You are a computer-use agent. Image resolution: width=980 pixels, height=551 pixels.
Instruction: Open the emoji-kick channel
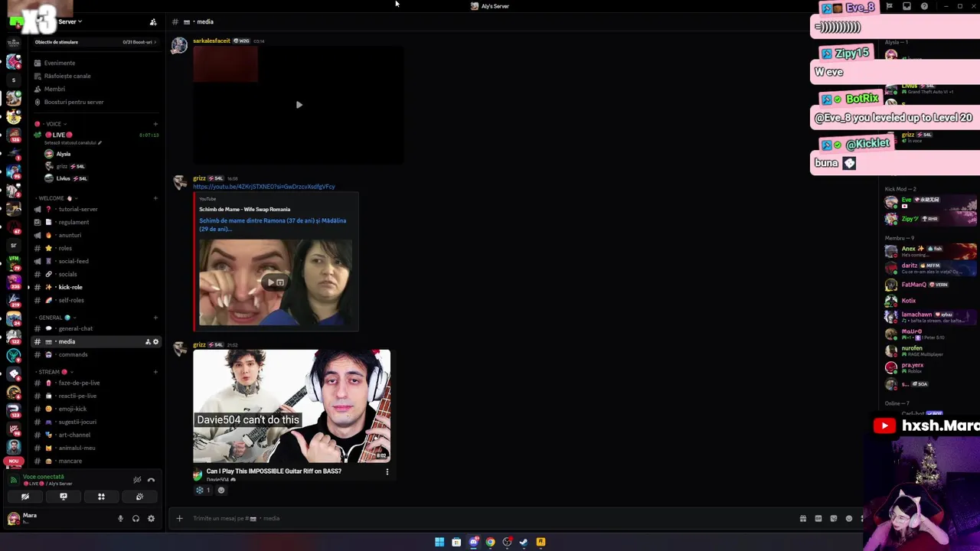tap(73, 409)
